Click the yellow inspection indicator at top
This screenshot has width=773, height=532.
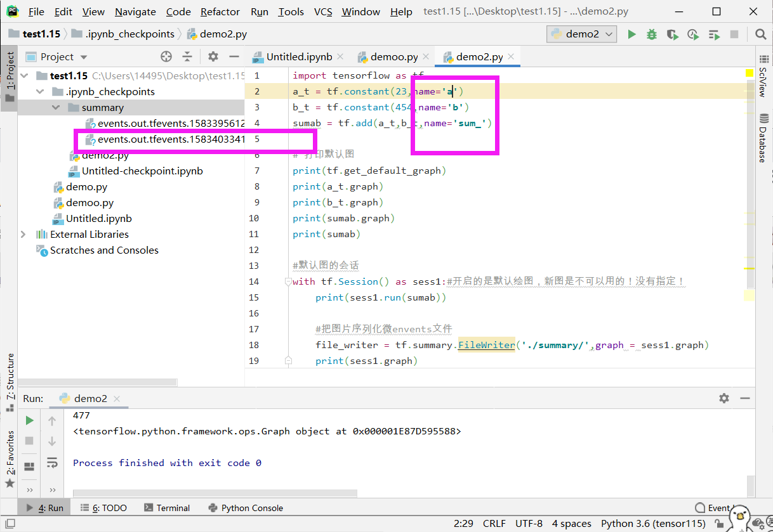pyautogui.click(x=750, y=74)
